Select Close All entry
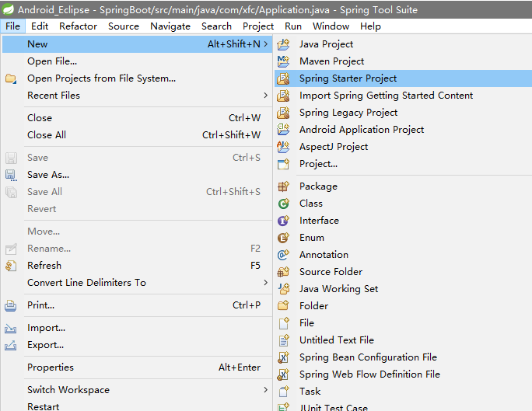This screenshot has height=411, width=532. click(137, 135)
